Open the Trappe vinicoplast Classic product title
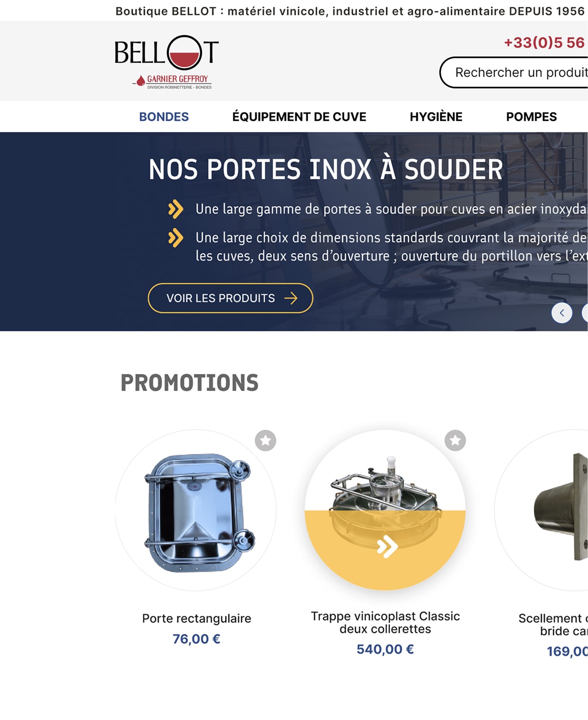This screenshot has height=720, width=588. pos(385,622)
